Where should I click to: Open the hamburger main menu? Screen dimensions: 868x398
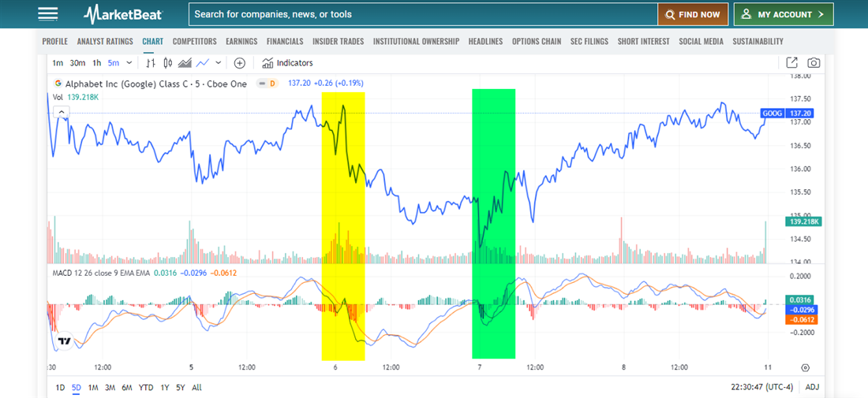point(48,14)
